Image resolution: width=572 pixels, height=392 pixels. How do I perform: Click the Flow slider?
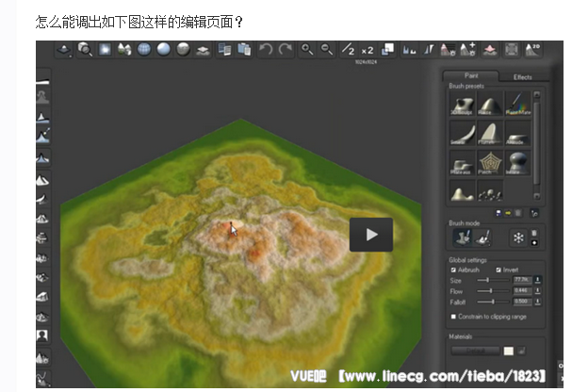(493, 290)
